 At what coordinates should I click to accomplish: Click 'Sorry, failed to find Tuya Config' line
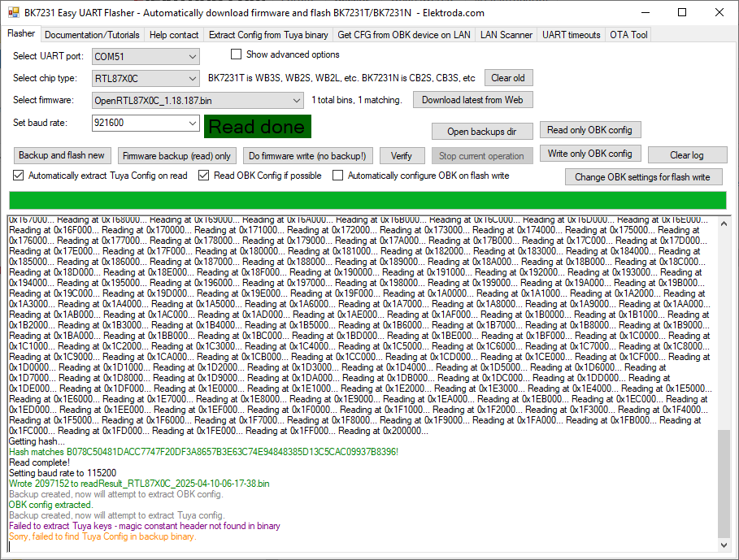pyautogui.click(x=102, y=536)
